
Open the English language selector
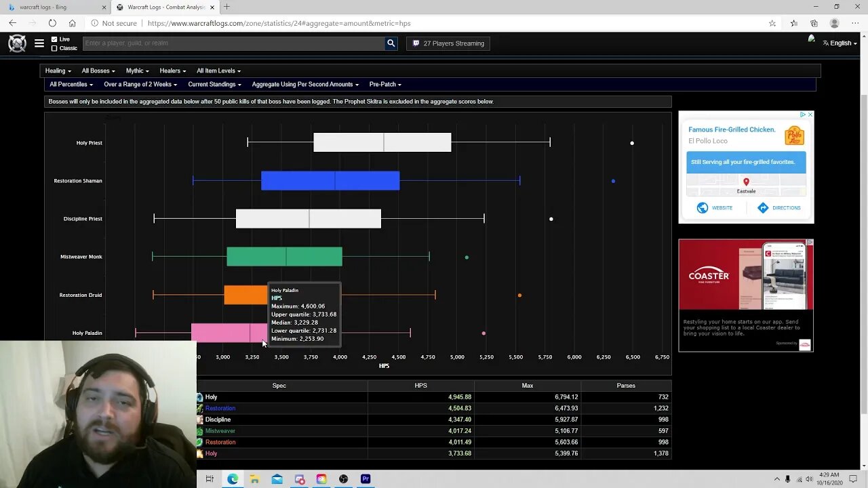[x=840, y=43]
